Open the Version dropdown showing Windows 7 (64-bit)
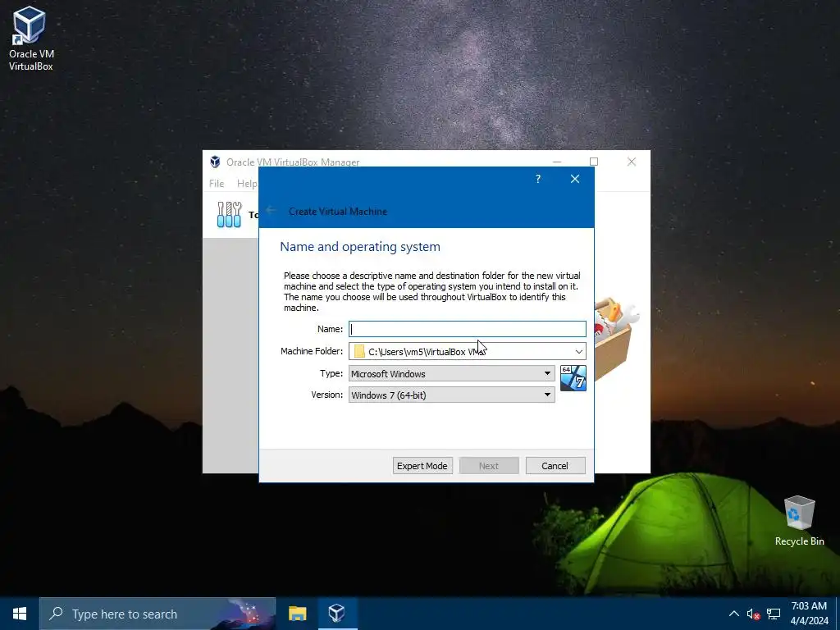Viewport: 840px width, 630px height. (x=452, y=395)
